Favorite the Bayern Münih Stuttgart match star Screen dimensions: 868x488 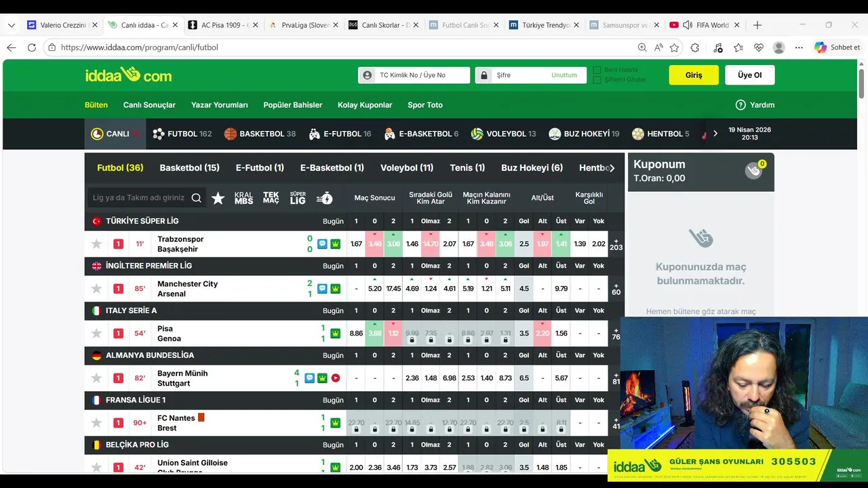[97, 378]
